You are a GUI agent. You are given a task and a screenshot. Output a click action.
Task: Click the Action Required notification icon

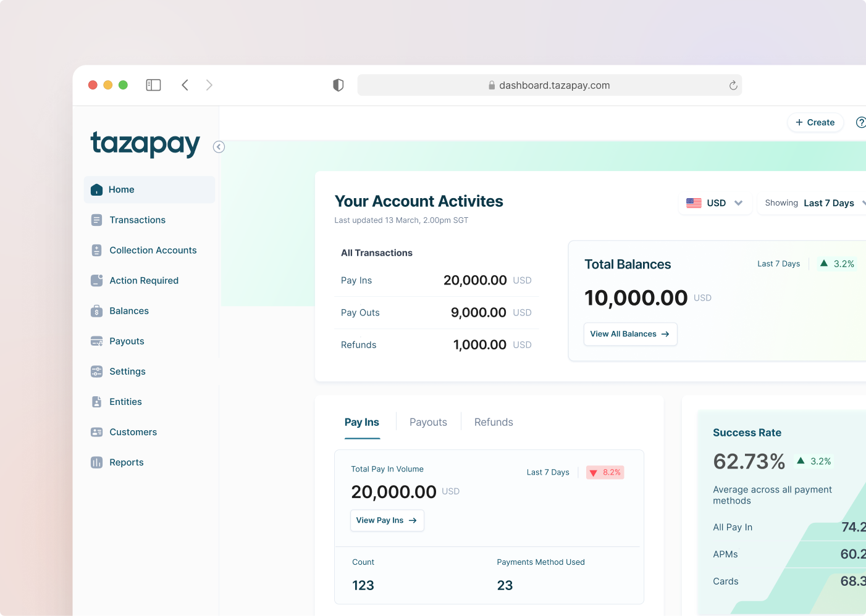click(x=96, y=280)
